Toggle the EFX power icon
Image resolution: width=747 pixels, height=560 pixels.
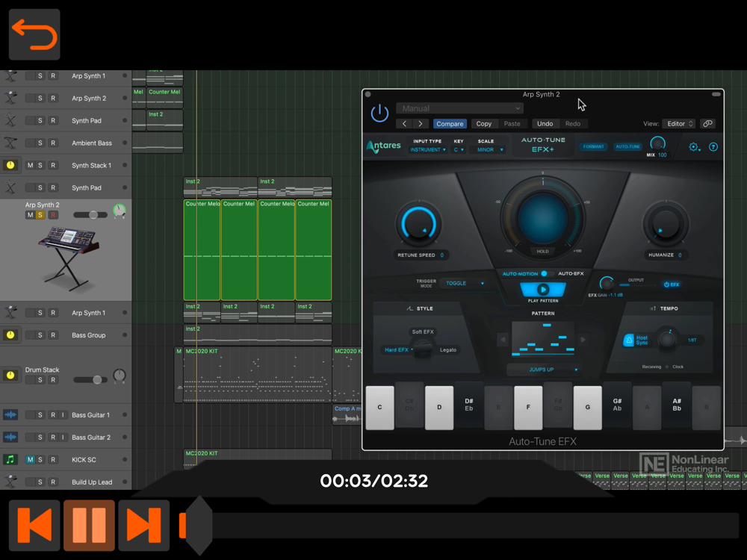(672, 284)
